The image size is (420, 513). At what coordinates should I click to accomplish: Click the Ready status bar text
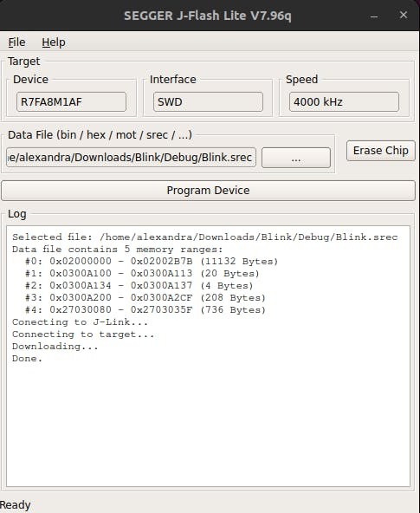pos(16,505)
